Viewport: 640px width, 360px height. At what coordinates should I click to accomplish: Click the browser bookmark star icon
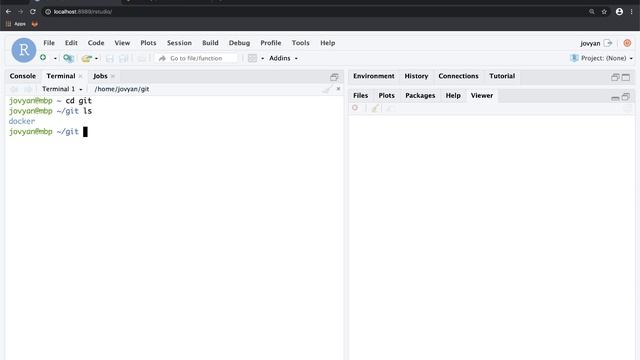click(x=604, y=12)
